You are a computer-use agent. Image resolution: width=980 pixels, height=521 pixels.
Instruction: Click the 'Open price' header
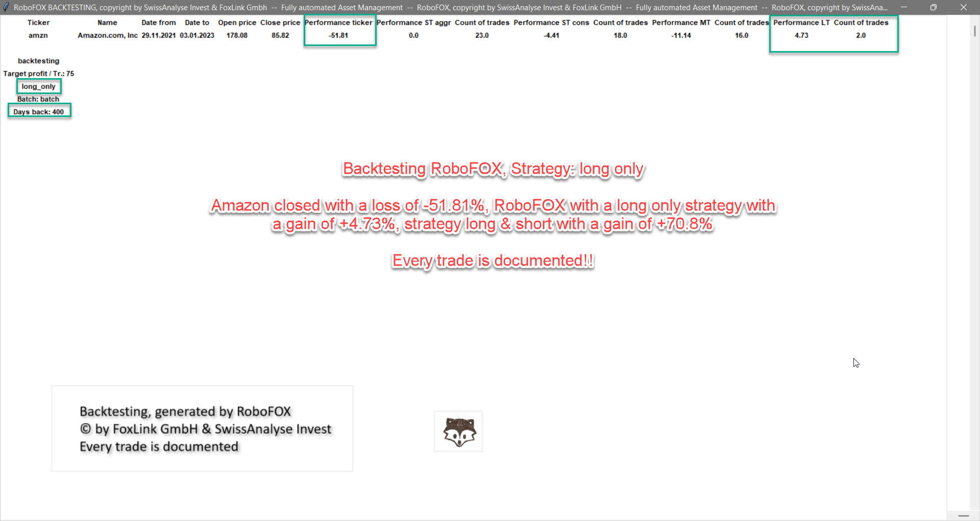click(237, 22)
